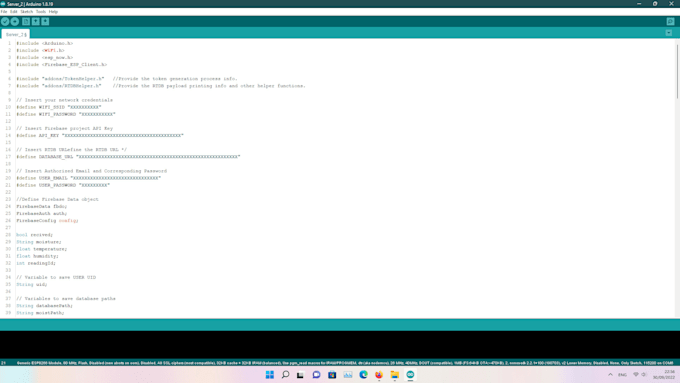Click the New sketch toolbar icon
Image resolution: width=680 pixels, height=383 pixels.
(x=26, y=22)
